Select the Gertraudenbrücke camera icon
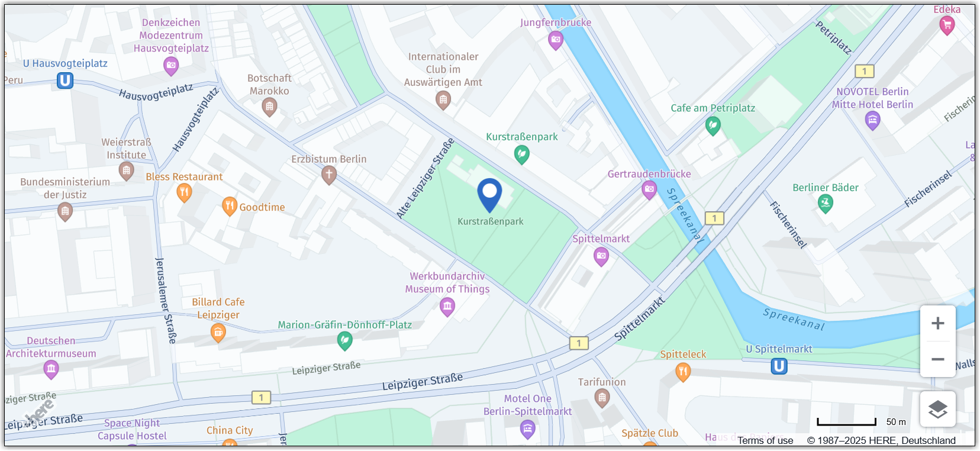The image size is (980, 451). pos(649,190)
